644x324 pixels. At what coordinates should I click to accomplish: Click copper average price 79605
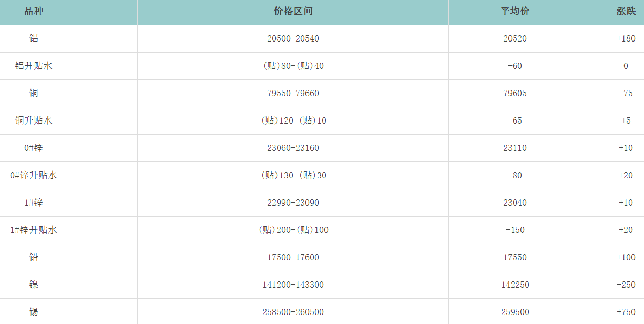(x=515, y=94)
